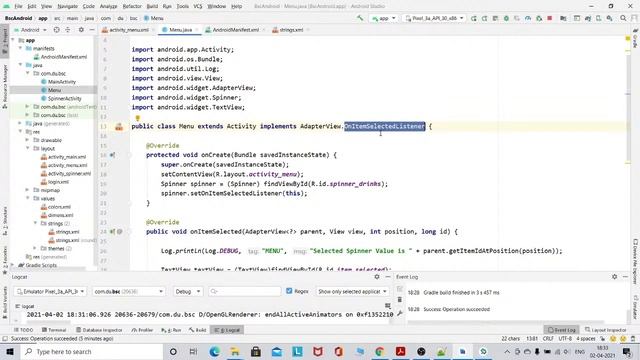Open Event Log settings gear

614,277
